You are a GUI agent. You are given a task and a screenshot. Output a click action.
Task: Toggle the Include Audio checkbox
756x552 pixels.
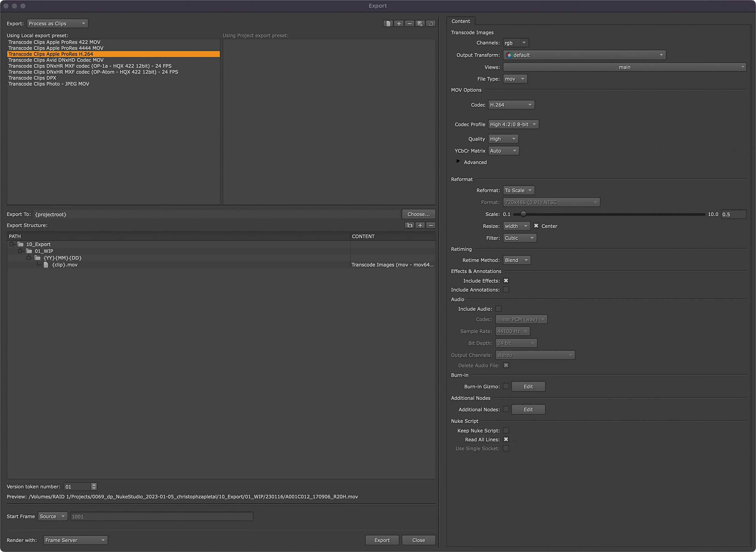point(498,309)
